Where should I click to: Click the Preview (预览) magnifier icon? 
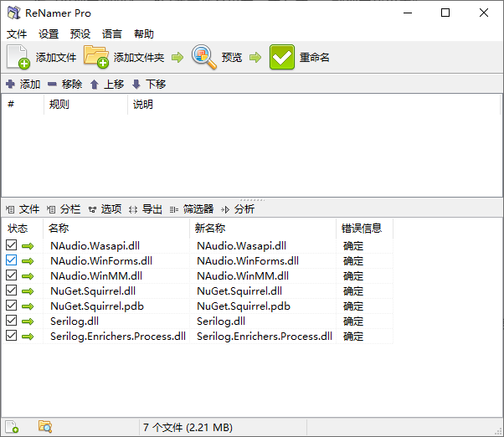[203, 57]
